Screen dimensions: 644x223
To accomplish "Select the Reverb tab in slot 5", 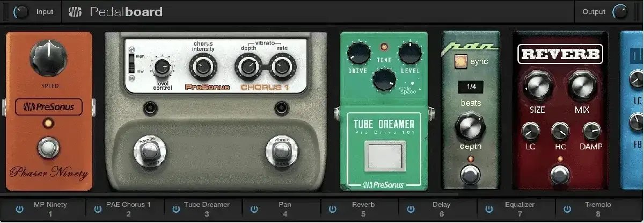I will click(x=363, y=209).
